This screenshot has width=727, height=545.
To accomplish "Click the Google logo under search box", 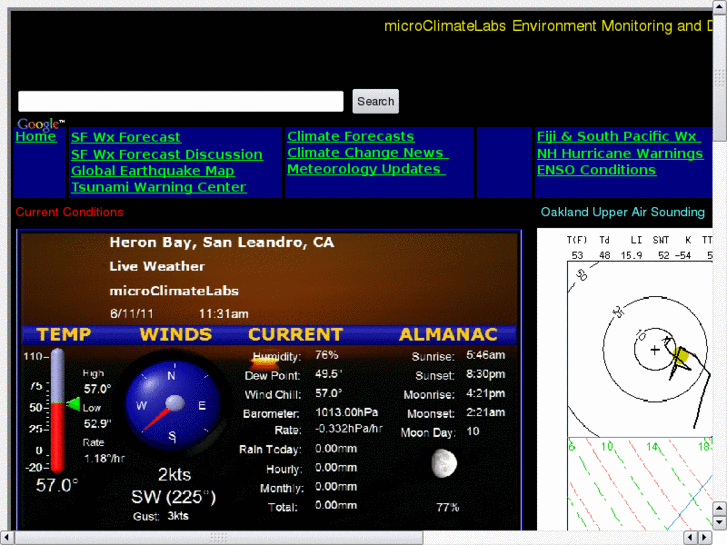I will [40, 124].
